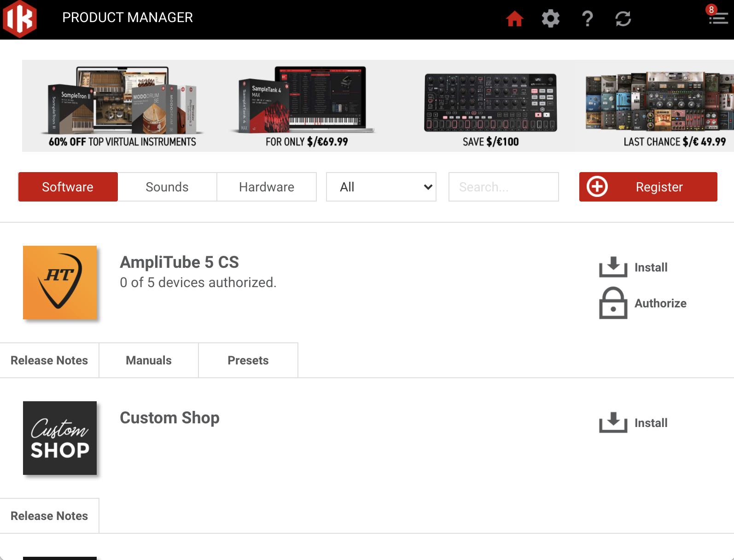Open the notifications menu with badge 8
Viewport: 734px width, 560px height.
[x=717, y=17]
